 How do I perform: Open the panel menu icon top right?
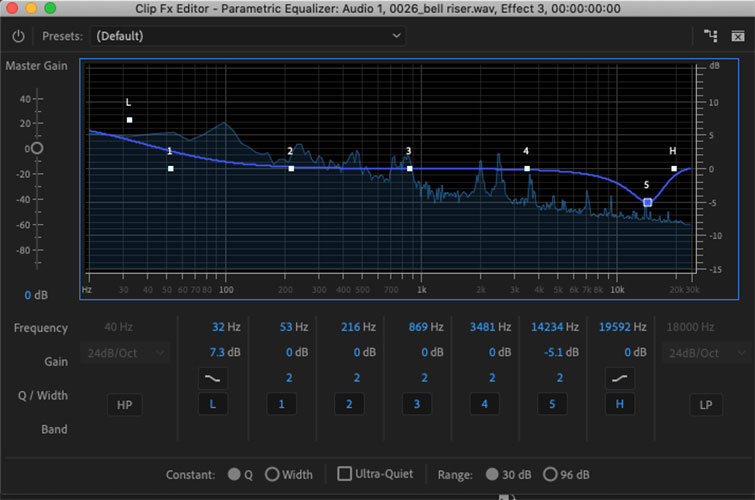pyautogui.click(x=738, y=36)
